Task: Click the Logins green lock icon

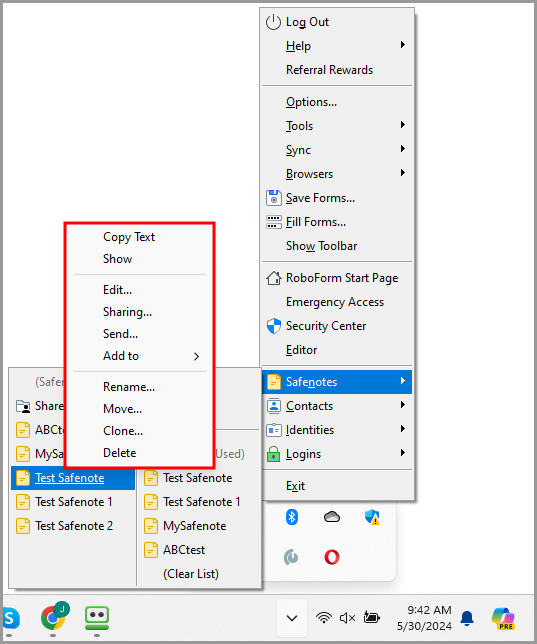Action: (x=274, y=454)
